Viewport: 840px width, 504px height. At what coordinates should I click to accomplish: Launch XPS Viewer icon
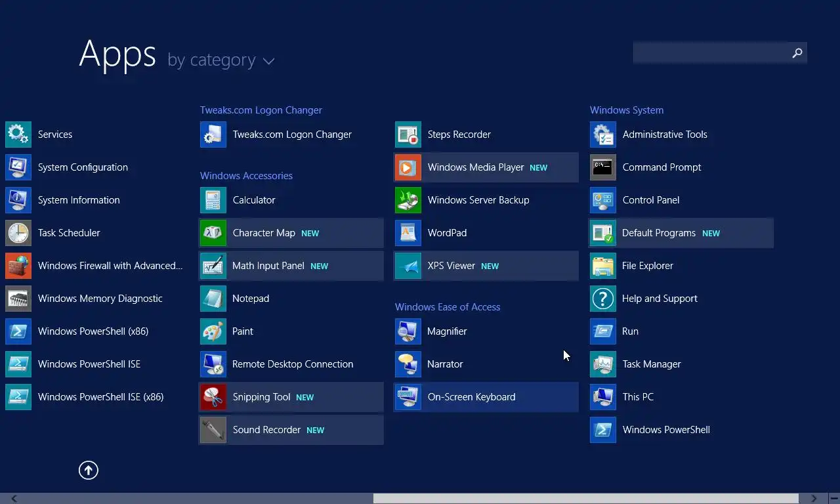point(408,266)
